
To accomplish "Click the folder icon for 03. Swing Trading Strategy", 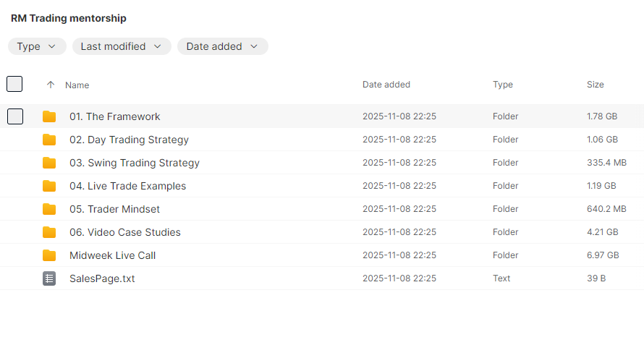I will coord(49,163).
